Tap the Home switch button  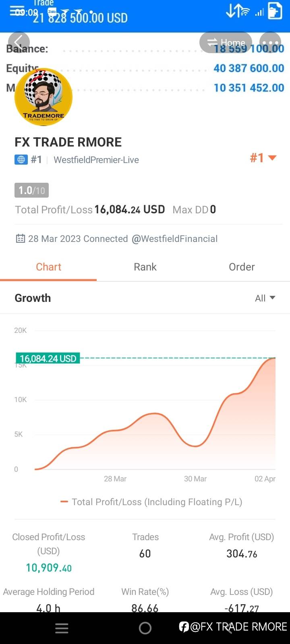coord(226,42)
